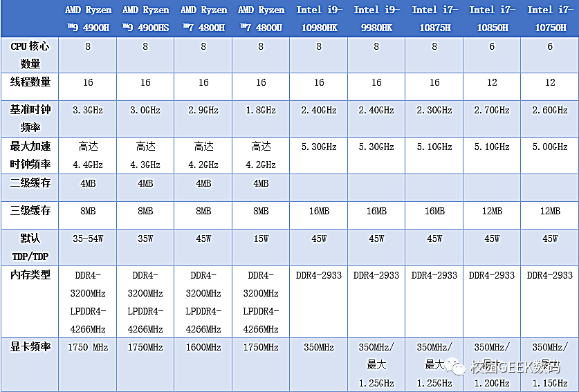
Task: Click the Intel i9-9980HK column header
Action: (x=376, y=19)
